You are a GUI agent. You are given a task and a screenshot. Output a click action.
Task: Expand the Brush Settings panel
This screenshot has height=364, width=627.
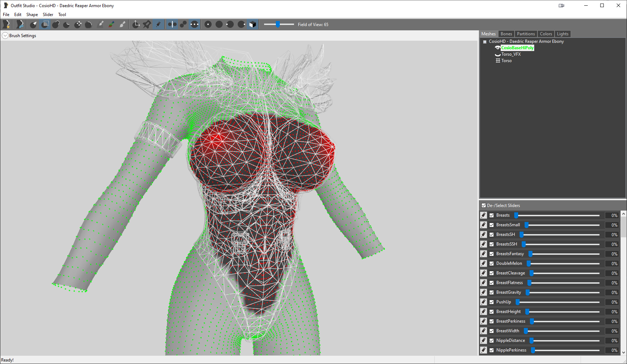[x=5, y=36]
